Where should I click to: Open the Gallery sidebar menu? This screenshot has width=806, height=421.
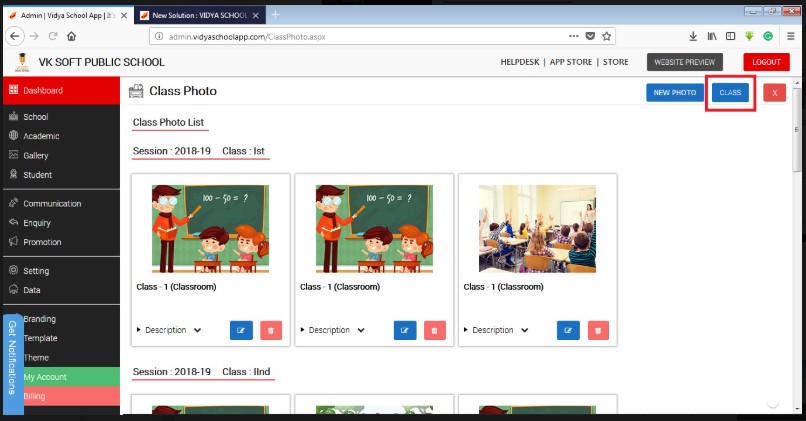61,155
